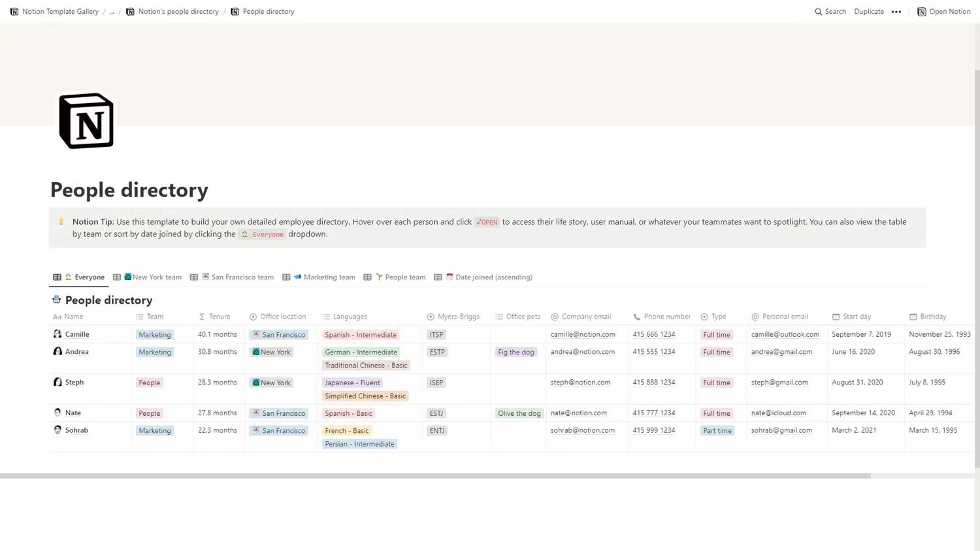Click the People directory database title icon
The height and width of the screenshot is (551, 980).
pos(57,300)
